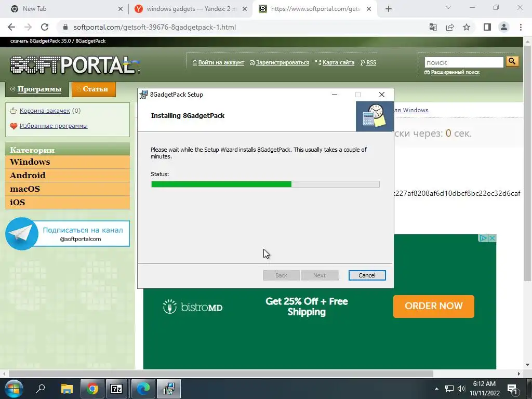Close the Yandex windows gadgets tab
Image resolution: width=532 pixels, height=399 pixels.
pyautogui.click(x=245, y=9)
